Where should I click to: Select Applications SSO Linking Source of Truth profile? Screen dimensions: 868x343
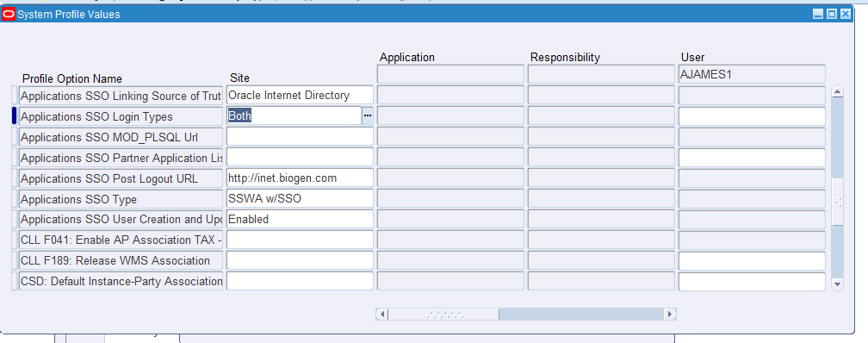(x=121, y=96)
